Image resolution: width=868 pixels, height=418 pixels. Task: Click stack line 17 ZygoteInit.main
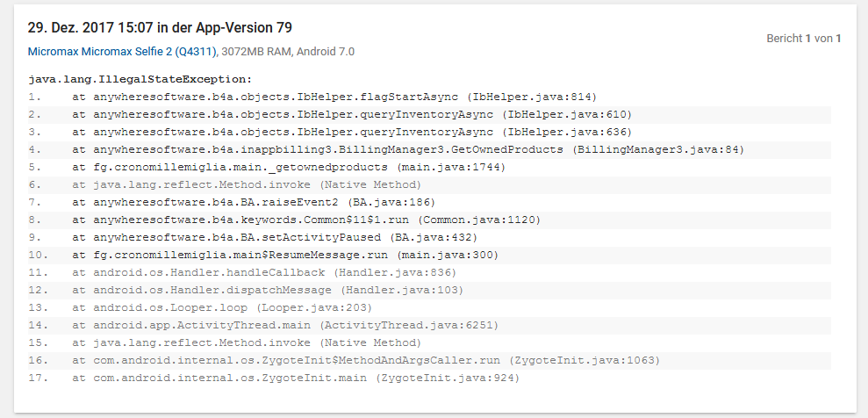tap(429, 378)
